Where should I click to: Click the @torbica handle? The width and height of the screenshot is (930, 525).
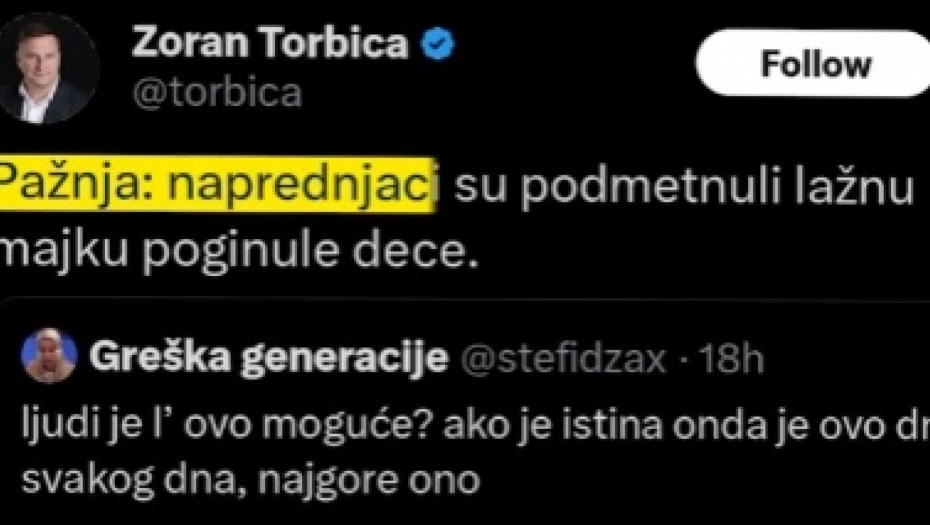coord(216,93)
